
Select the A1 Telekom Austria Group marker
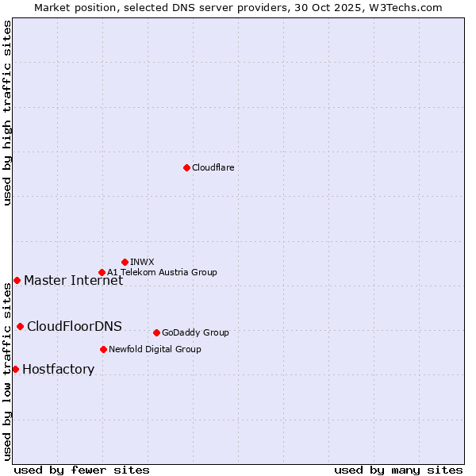[102, 272]
